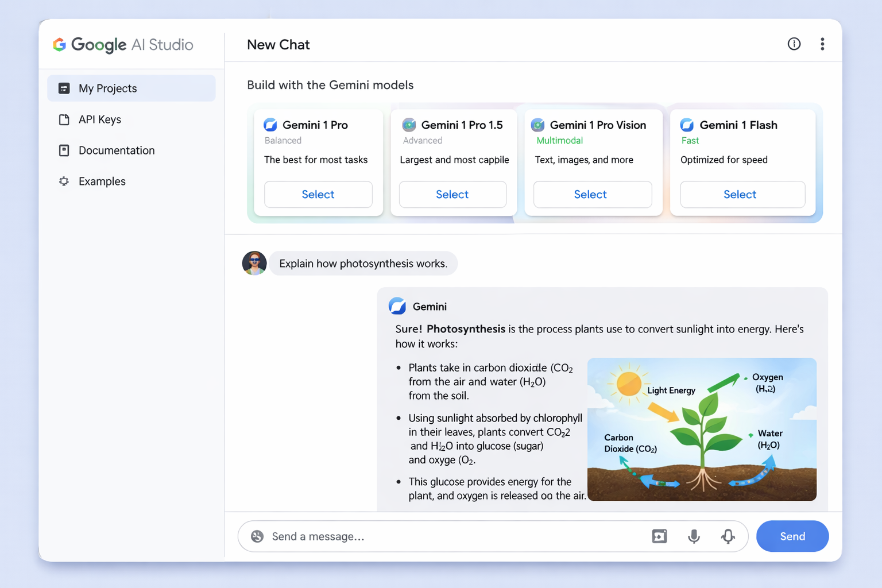882x588 pixels.
Task: Select the Gemini 1 Pro Vision model
Action: pos(592,195)
